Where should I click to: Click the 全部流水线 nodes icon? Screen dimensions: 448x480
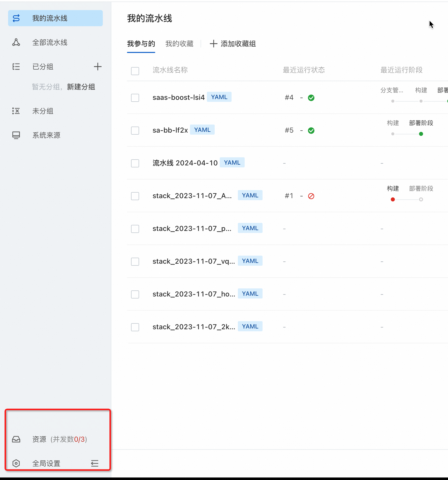point(16,42)
